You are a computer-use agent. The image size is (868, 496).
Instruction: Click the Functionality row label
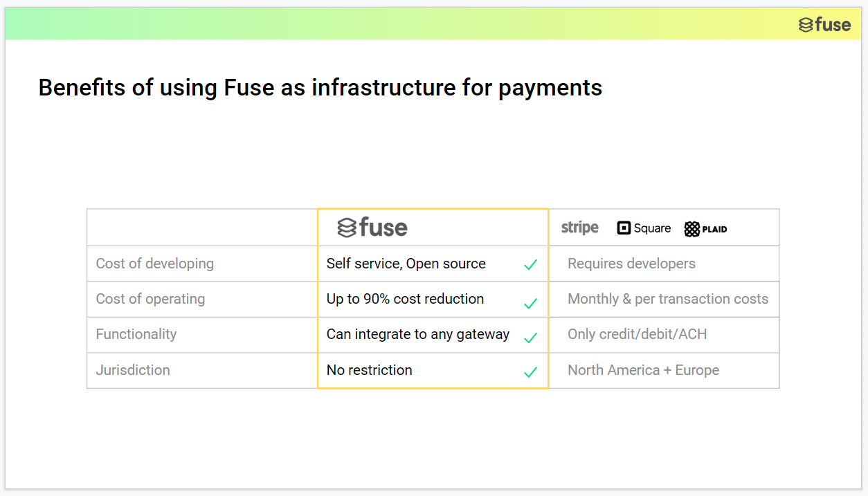[136, 334]
